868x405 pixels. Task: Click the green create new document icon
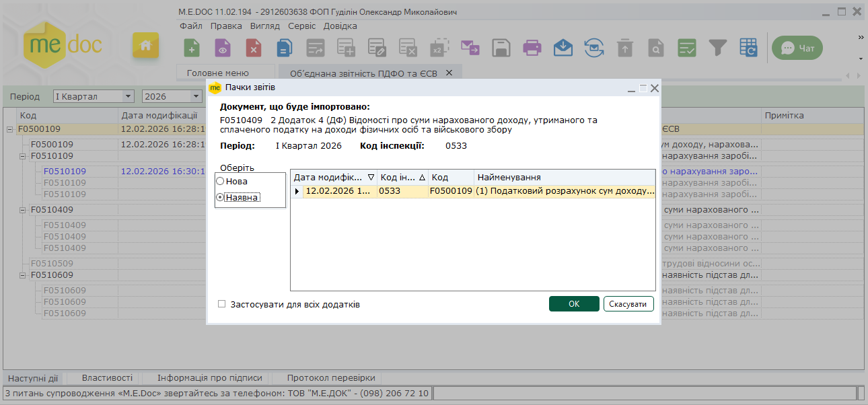point(192,48)
